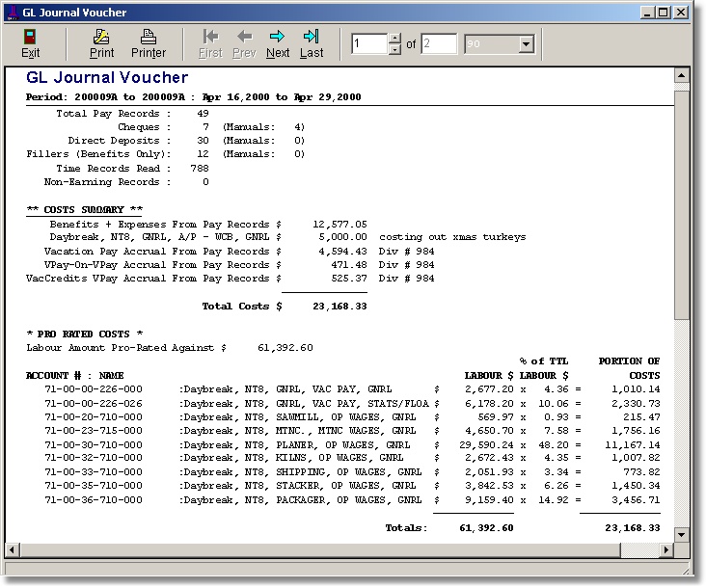The height and width of the screenshot is (588, 706).
Task: Maximize the GL Journal Voucher window
Action: click(664, 13)
